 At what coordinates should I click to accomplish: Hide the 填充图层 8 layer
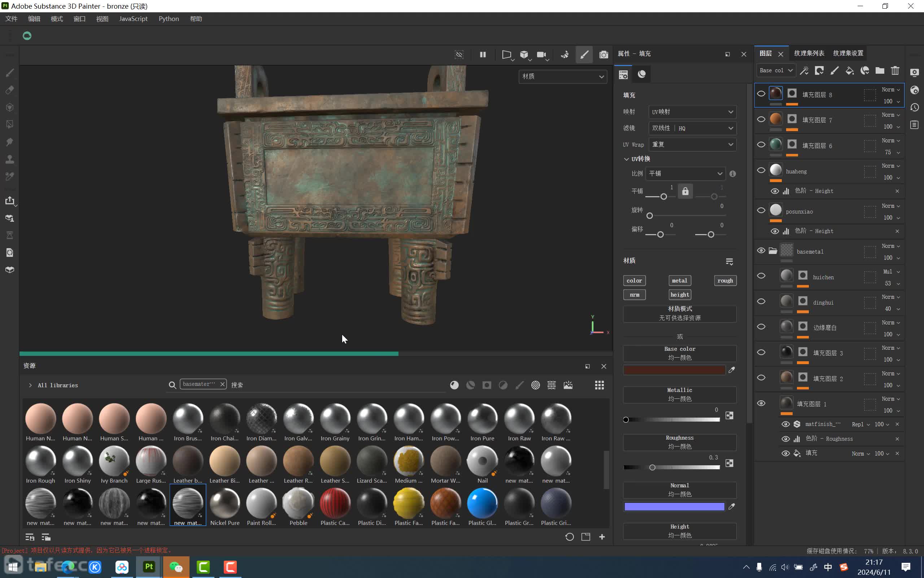point(761,94)
